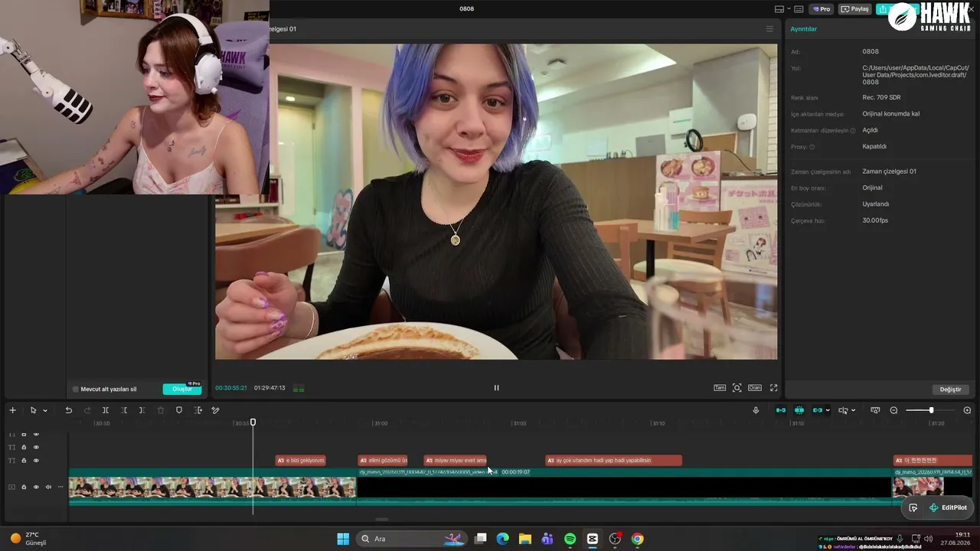
Task: Select subtitle clip 'miyav miyav evet ama'
Action: 456,461
